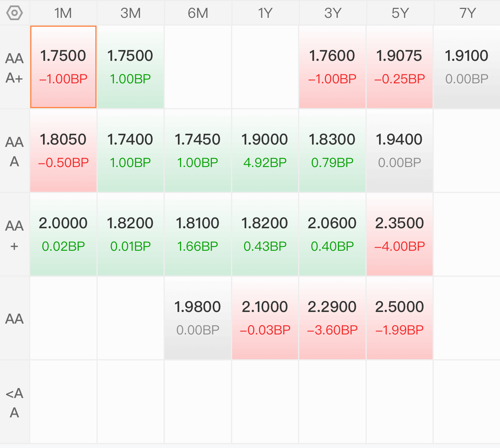500x448 pixels.
Task: Select the AA+ row label
Action: 14,235
